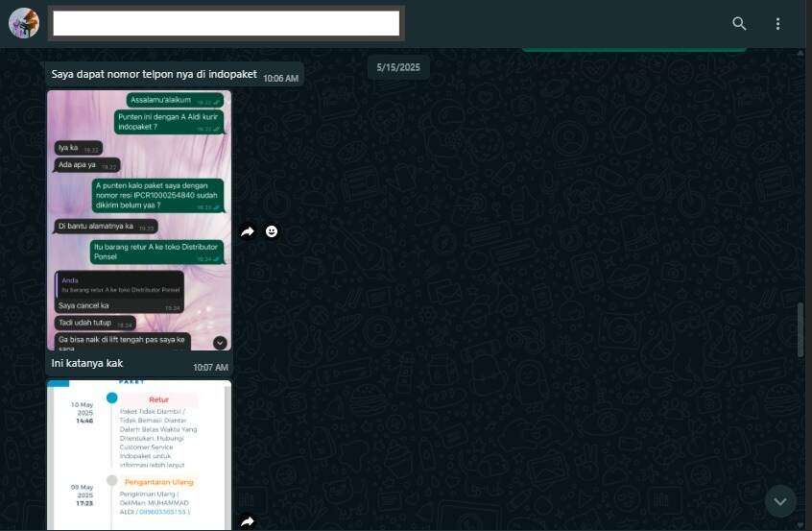Image resolution: width=812 pixels, height=531 pixels.
Task: React with emoji to screenshot message
Action: click(272, 231)
